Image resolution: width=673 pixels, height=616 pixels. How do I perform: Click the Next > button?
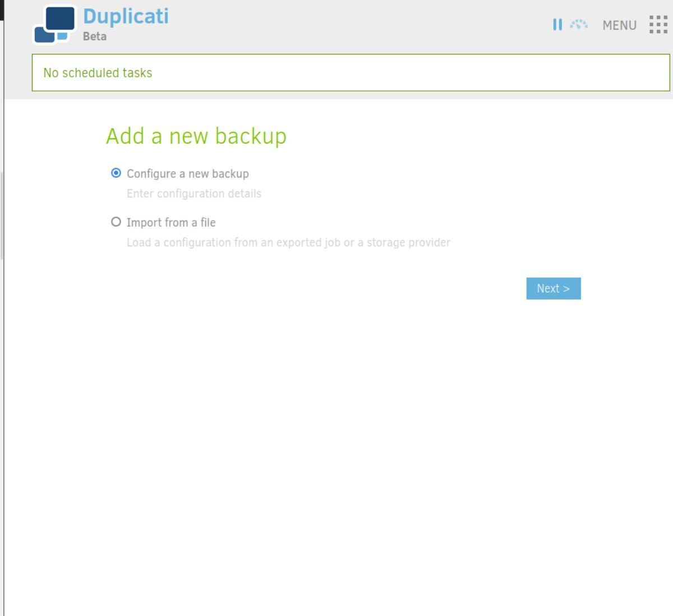554,288
